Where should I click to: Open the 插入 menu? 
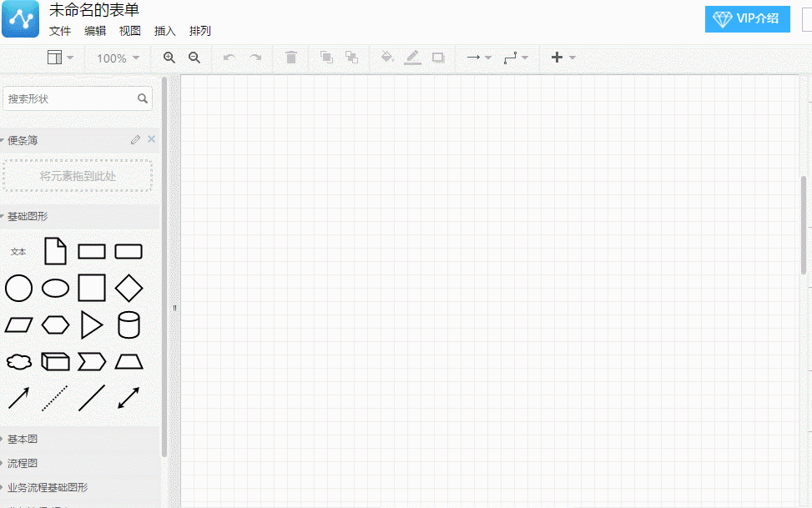pos(165,31)
